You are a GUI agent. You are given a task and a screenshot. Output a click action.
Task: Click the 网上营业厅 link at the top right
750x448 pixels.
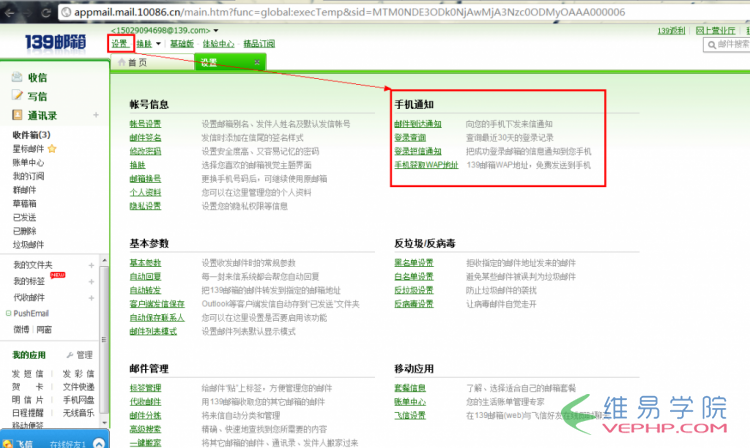point(716,31)
